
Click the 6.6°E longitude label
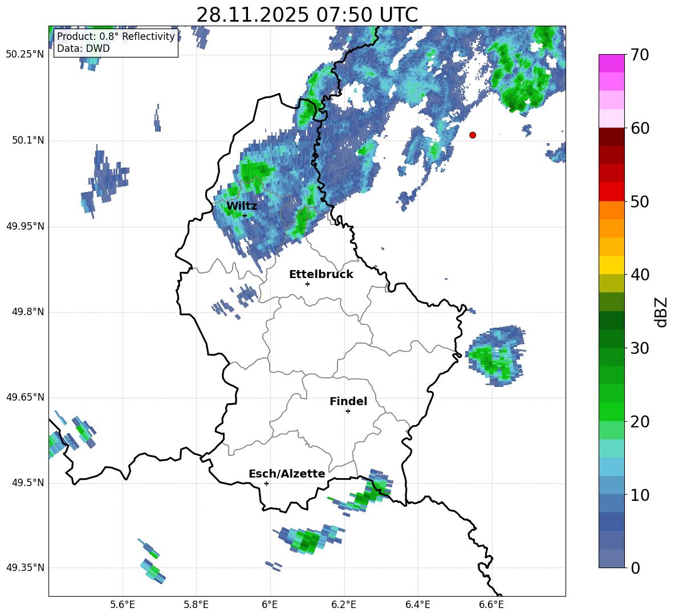tap(491, 605)
